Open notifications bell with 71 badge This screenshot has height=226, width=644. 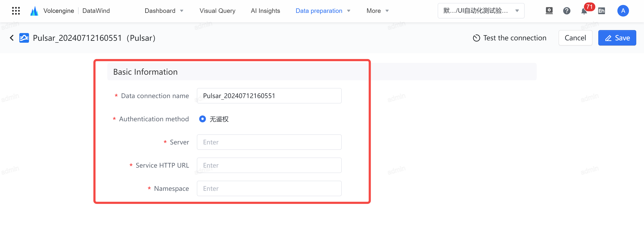click(584, 11)
